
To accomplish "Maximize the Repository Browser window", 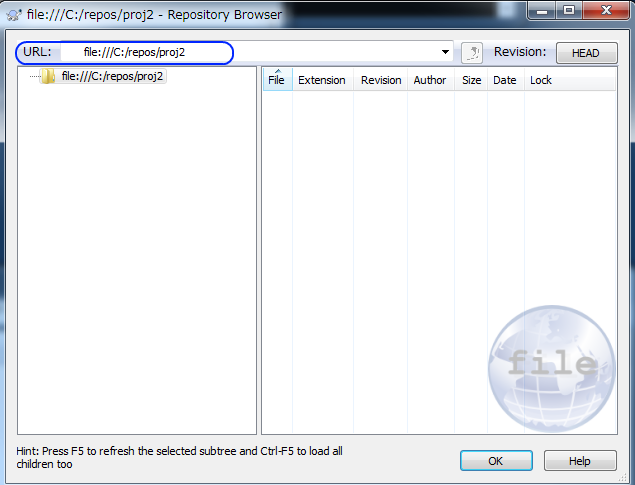I will tap(569, 10).
